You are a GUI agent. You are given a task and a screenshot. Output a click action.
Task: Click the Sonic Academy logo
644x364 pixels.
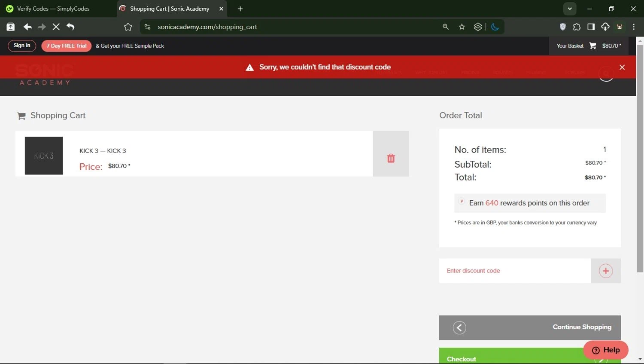point(45,74)
